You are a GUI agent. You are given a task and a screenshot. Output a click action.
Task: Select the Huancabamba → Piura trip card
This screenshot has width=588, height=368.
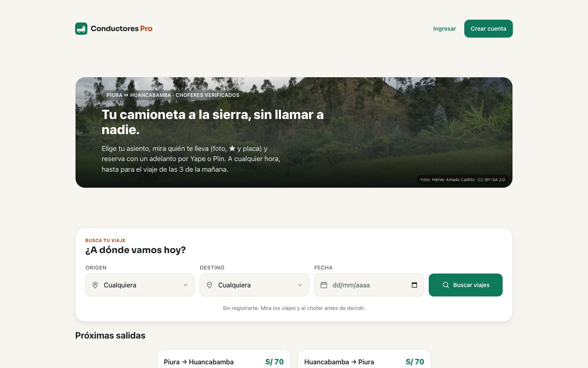coord(364,359)
